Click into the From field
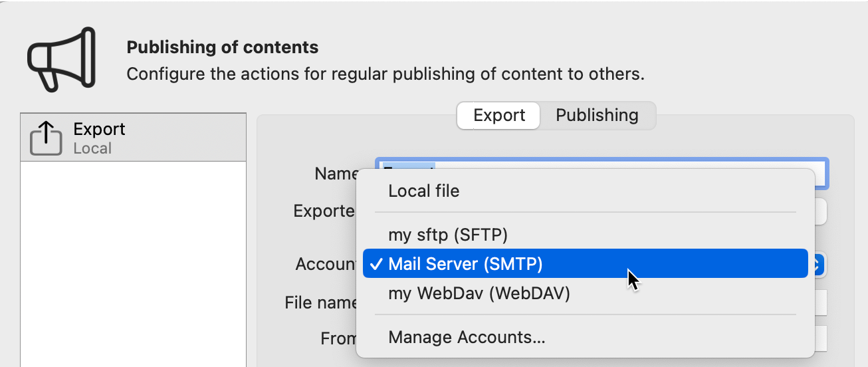This screenshot has width=868, height=367. click(x=821, y=338)
